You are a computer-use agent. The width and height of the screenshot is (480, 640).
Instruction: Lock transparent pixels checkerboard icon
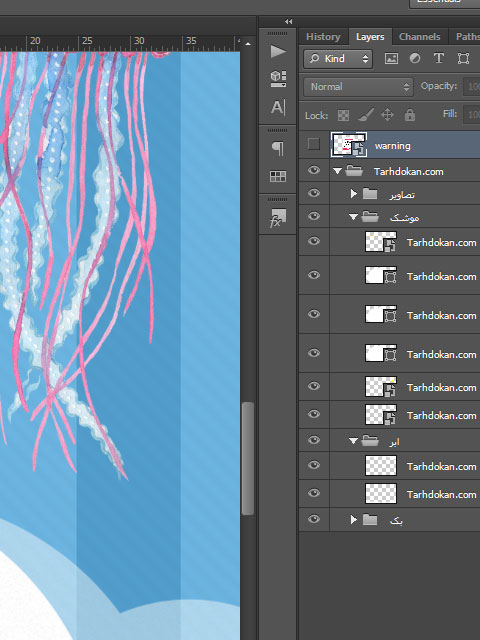pyautogui.click(x=343, y=116)
